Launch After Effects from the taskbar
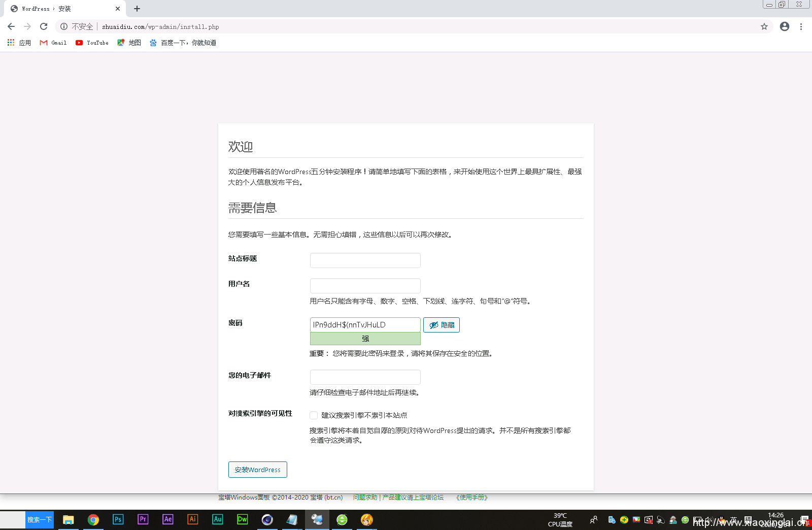The width and height of the screenshot is (812, 530). tap(168, 519)
